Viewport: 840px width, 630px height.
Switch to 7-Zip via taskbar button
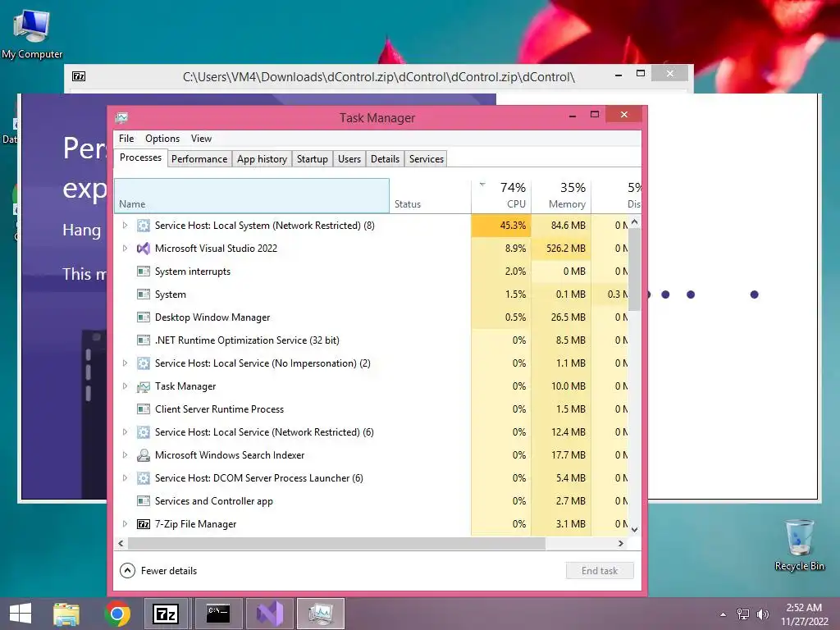coord(166,614)
